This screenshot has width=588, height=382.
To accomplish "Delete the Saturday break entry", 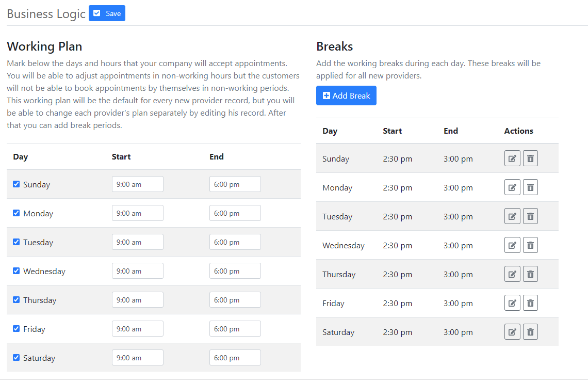I will [530, 332].
